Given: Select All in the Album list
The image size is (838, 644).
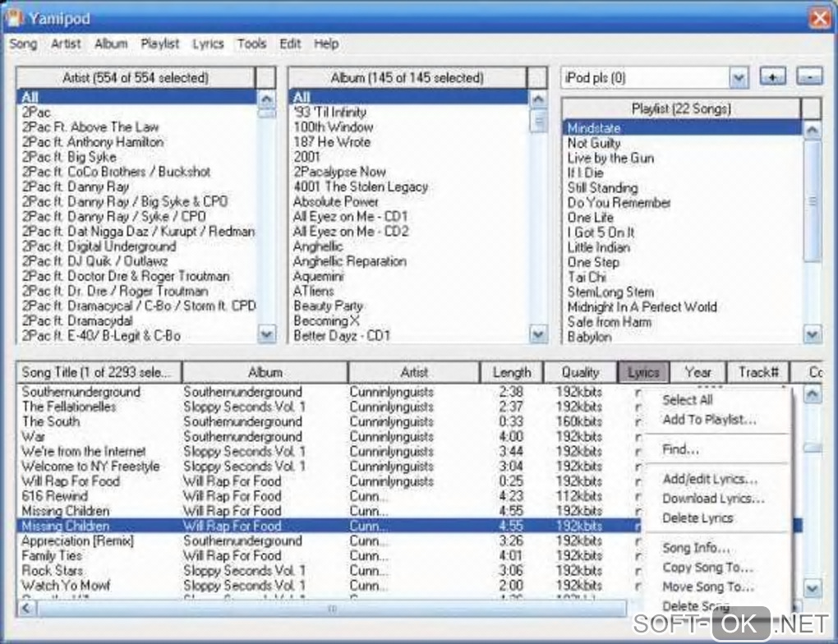Looking at the screenshot, I should click(409, 97).
